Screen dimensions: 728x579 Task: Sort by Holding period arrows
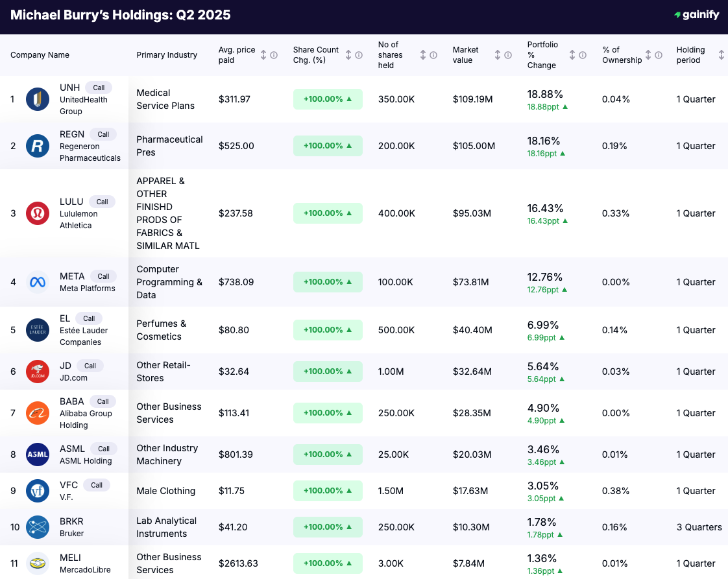point(722,55)
